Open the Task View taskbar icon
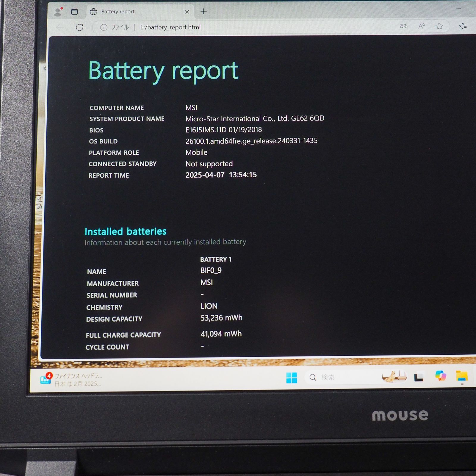Screen dimensions: 476x476 point(419,378)
